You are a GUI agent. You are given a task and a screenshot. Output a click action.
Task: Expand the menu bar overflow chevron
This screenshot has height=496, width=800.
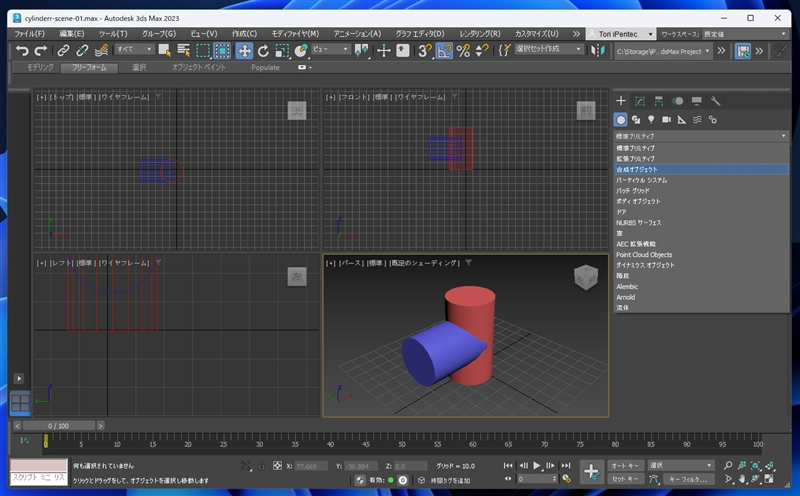(x=576, y=34)
